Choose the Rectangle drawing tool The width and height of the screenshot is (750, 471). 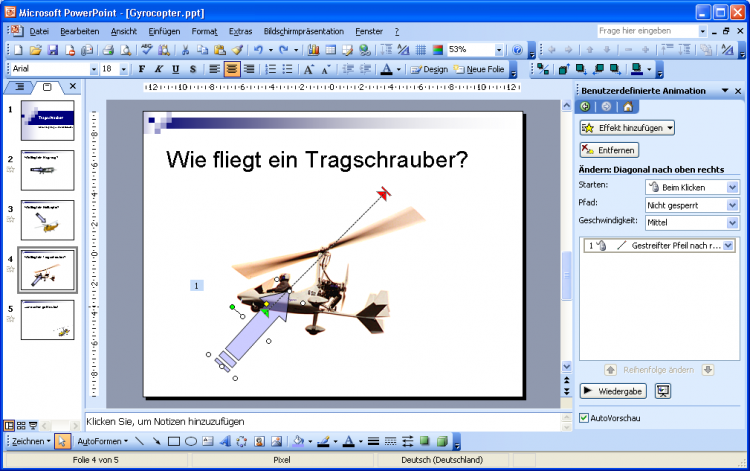[x=173, y=441]
